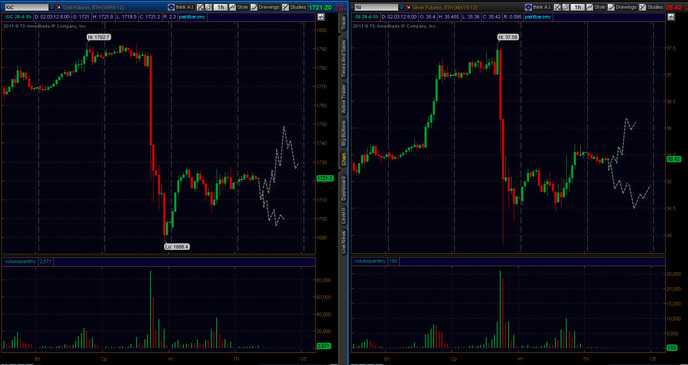Viewport: 688px width, 365px height.
Task: Open the Style menu on the gold chart
Action: pyautogui.click(x=239, y=7)
